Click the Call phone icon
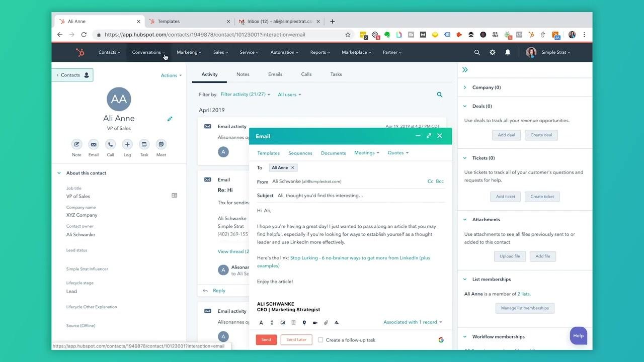The width and height of the screenshot is (644, 362). point(110,144)
